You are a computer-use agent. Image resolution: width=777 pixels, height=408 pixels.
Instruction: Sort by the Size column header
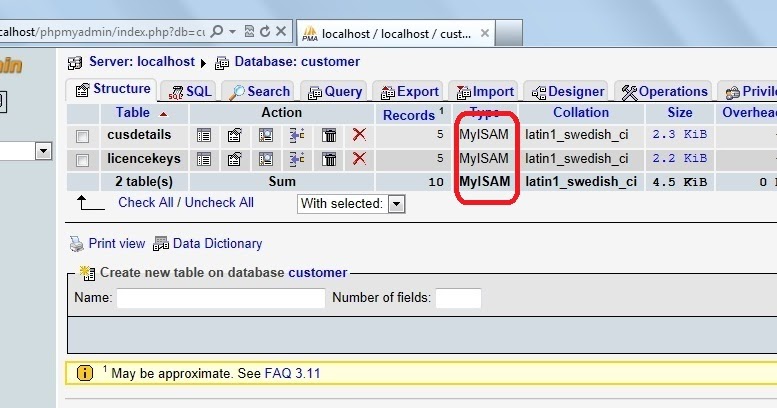tap(680, 113)
